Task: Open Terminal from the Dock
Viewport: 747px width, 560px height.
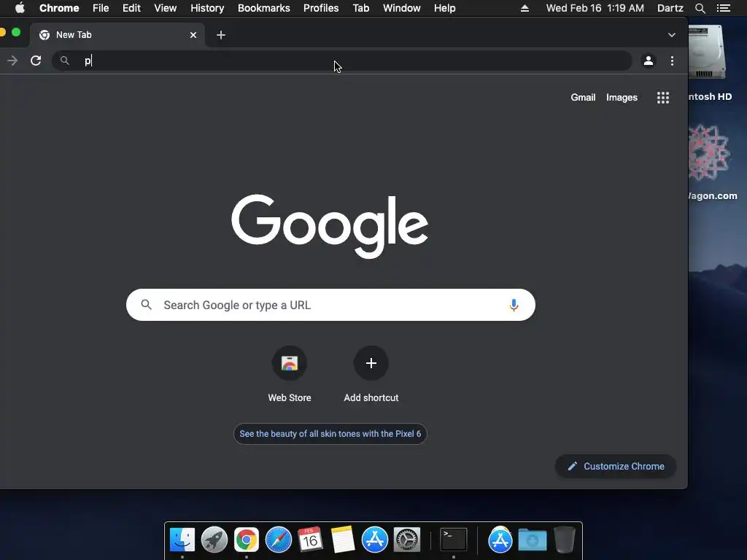Action: (453, 540)
